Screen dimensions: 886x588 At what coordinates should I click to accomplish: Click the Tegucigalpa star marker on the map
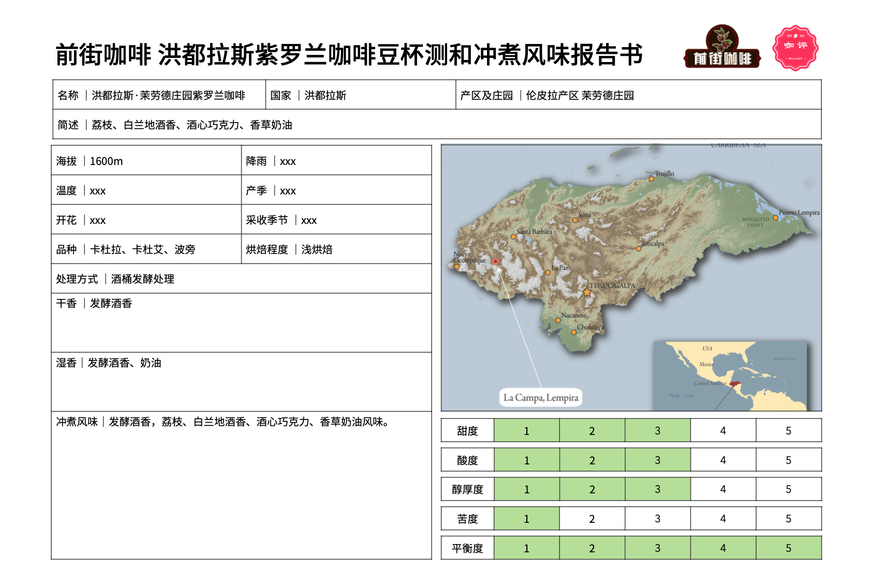(x=587, y=292)
